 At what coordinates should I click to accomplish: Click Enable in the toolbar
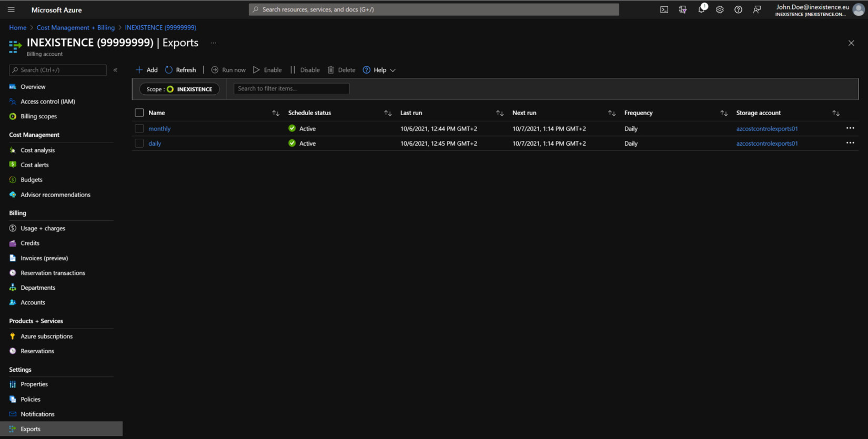267,70
